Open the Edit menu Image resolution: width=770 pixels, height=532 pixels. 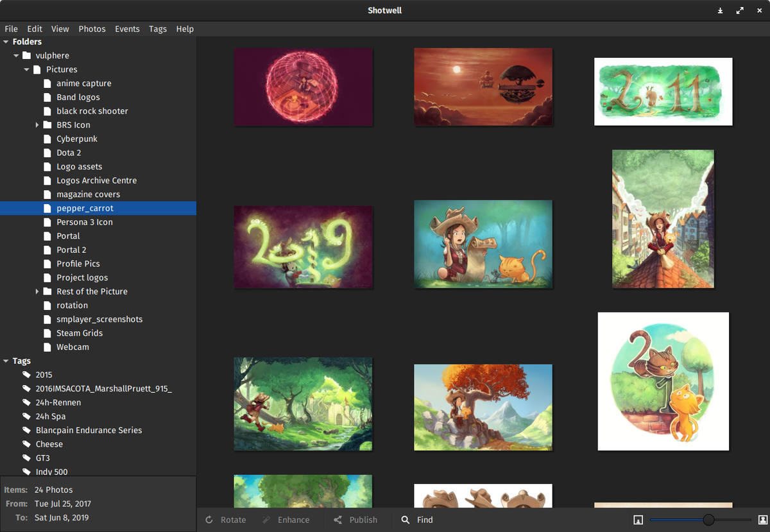pyautogui.click(x=35, y=29)
